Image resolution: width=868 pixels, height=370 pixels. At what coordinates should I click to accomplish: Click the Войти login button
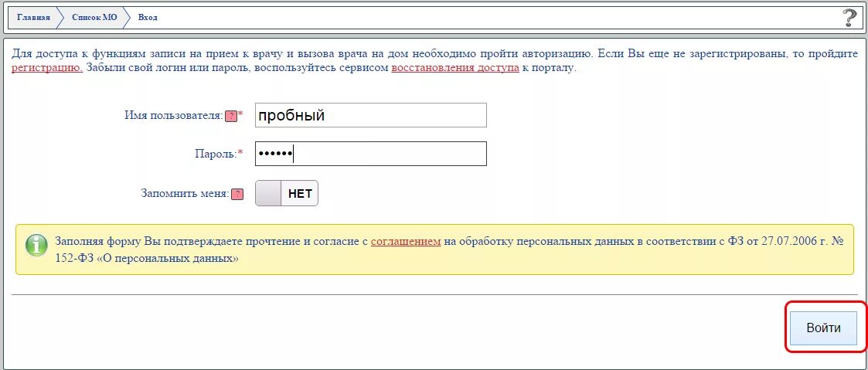[x=824, y=328]
